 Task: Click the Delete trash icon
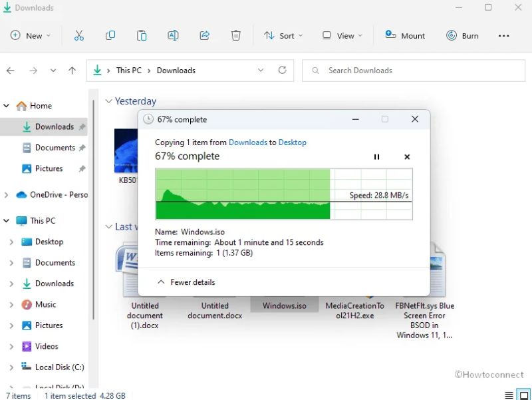(x=236, y=35)
